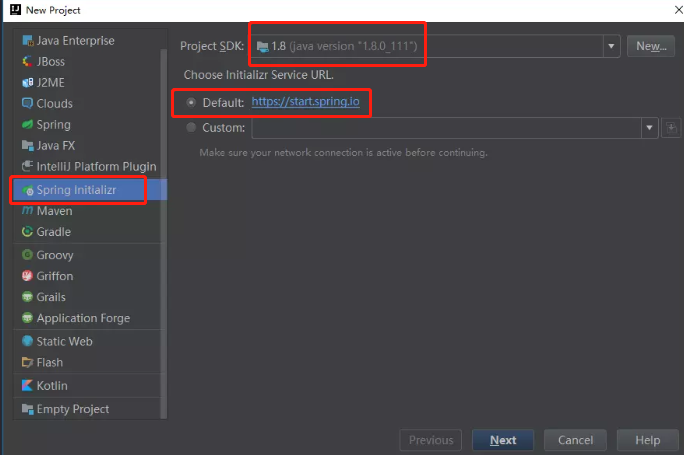Click the Next button
The image size is (684, 455).
(x=503, y=440)
